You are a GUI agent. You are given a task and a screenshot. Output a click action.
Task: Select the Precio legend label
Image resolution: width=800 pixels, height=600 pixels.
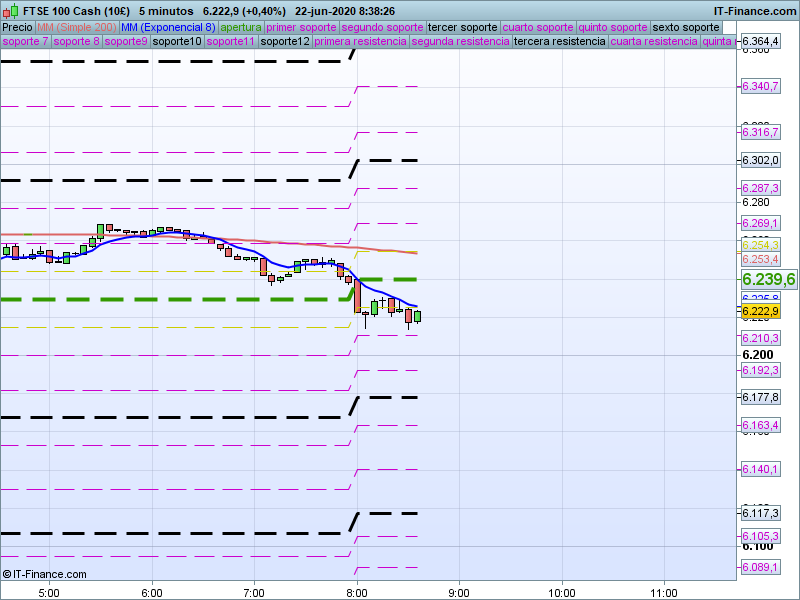17,27
